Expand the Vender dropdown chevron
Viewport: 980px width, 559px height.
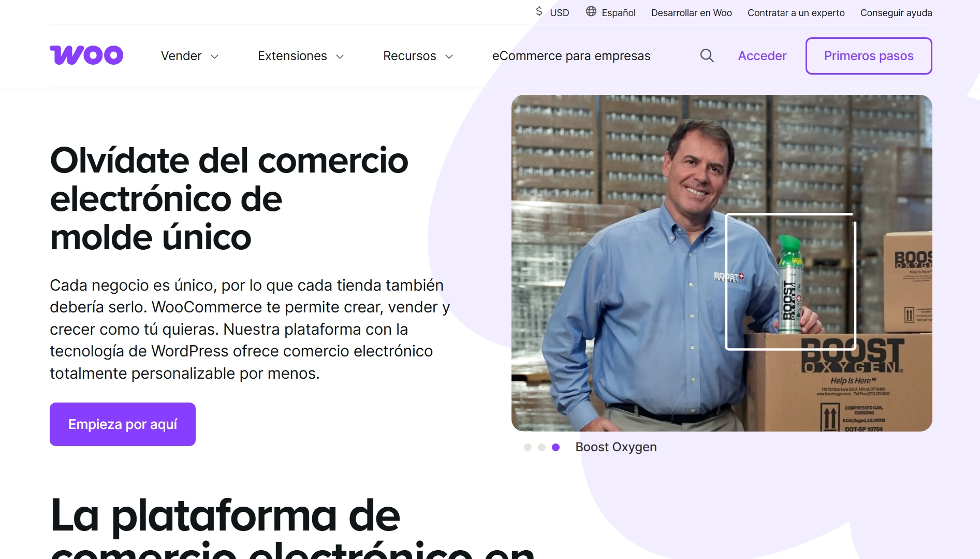click(214, 56)
